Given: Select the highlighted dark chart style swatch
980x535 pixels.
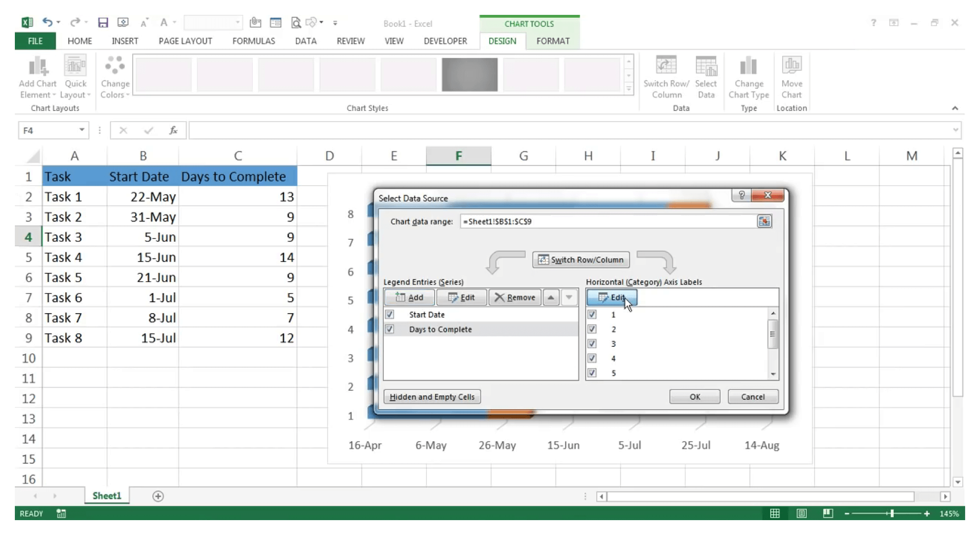Looking at the screenshot, I should pyautogui.click(x=469, y=74).
